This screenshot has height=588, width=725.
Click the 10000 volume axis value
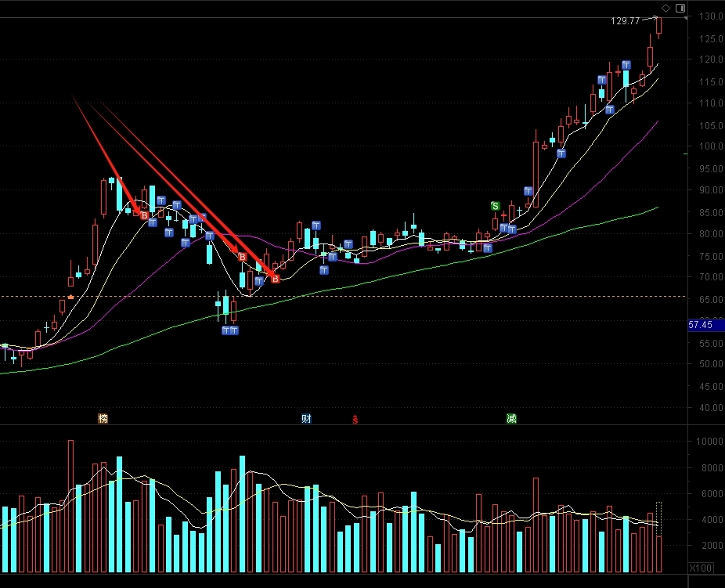[x=710, y=441]
